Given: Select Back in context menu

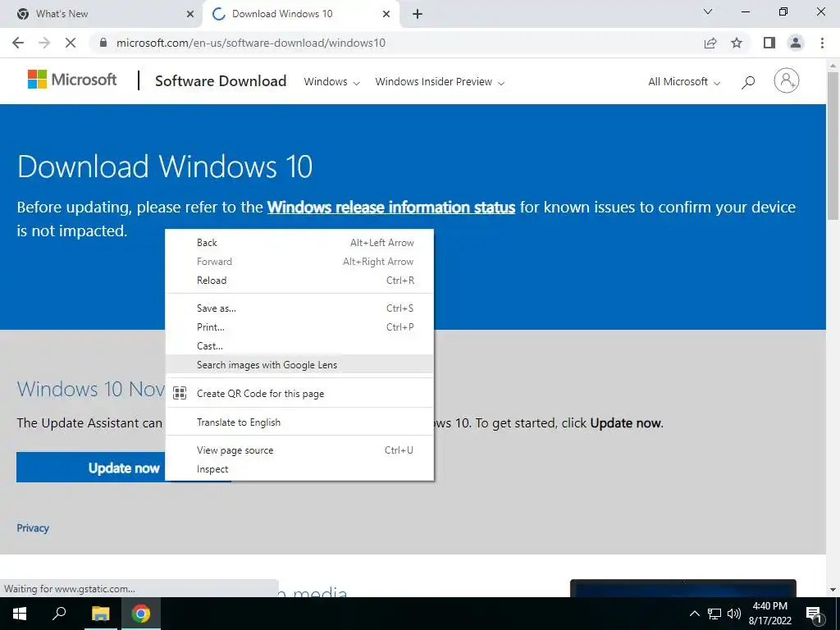Looking at the screenshot, I should 299,243.
